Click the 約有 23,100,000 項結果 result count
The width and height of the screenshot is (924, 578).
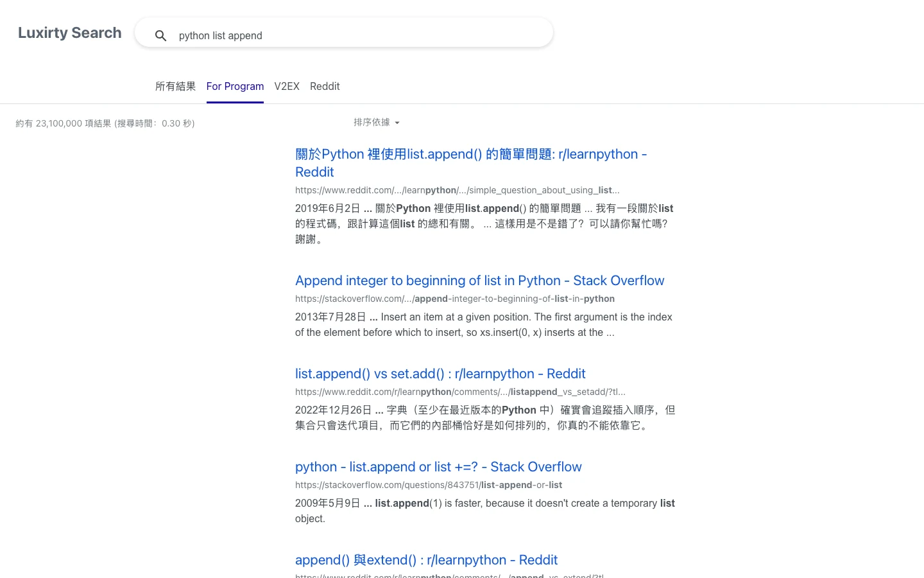(x=105, y=123)
